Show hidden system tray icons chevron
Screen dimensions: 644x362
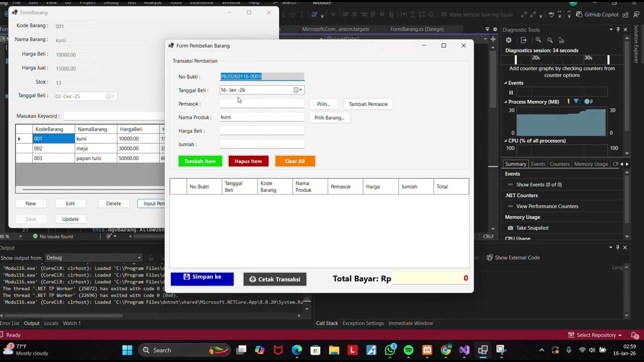(x=541, y=350)
